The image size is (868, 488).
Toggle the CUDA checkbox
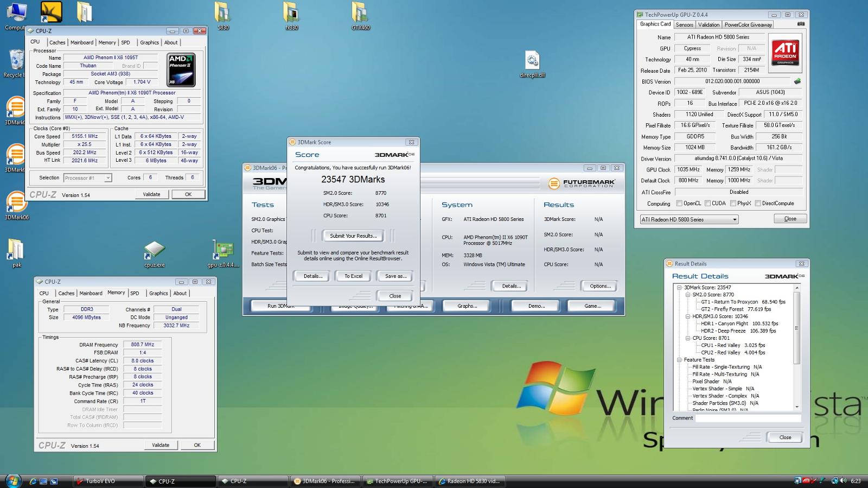(x=707, y=204)
